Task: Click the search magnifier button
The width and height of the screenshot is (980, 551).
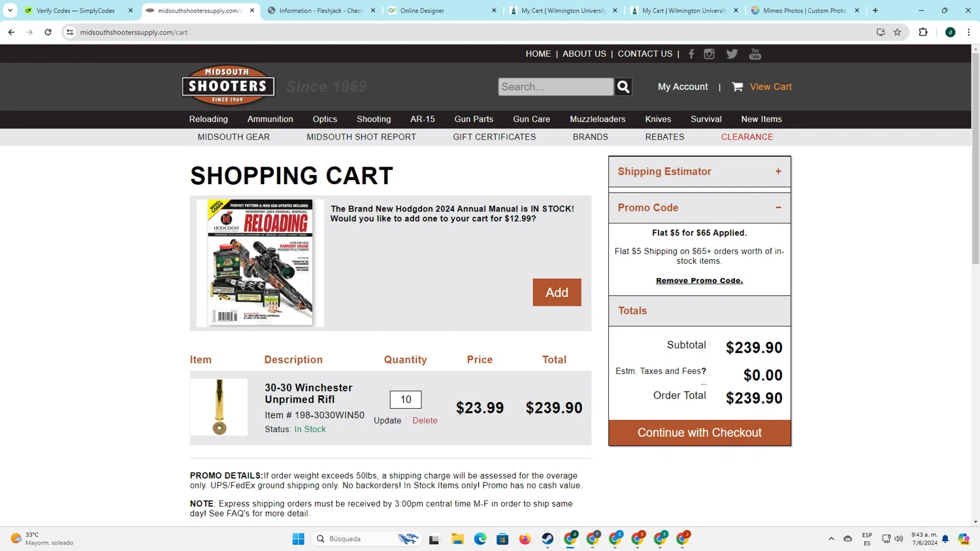Action: point(623,87)
